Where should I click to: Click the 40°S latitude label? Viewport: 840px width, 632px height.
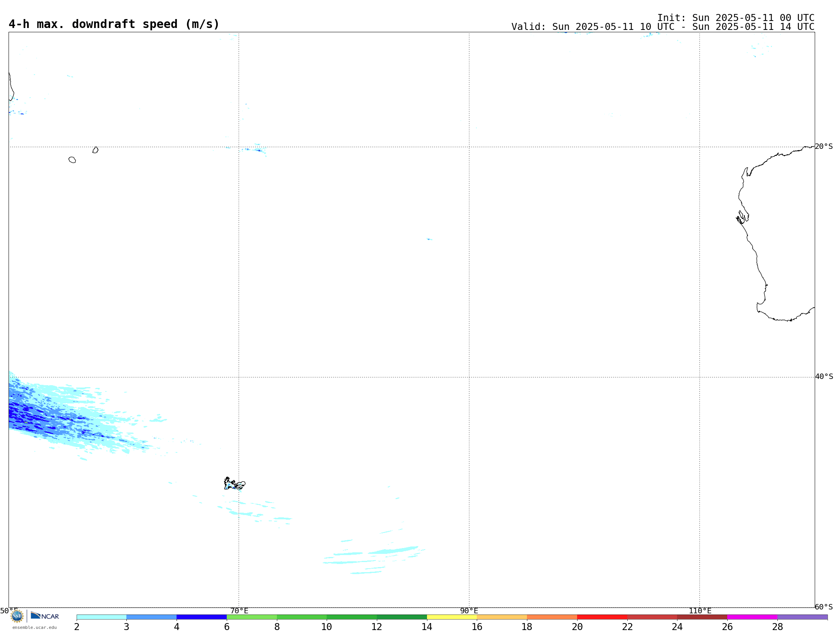[x=824, y=377]
